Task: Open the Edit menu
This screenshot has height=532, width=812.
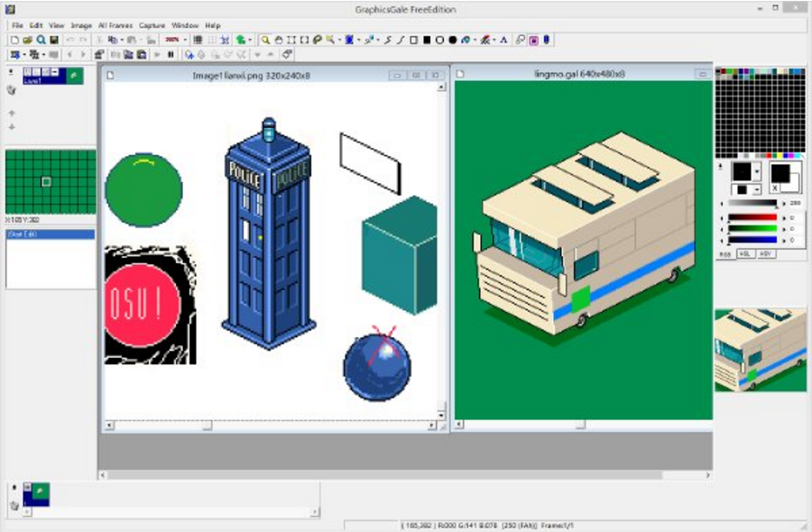Action: (x=36, y=25)
